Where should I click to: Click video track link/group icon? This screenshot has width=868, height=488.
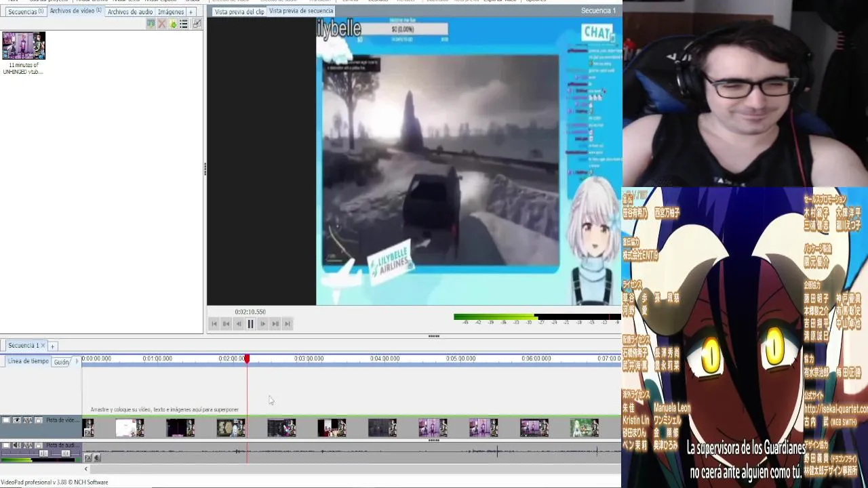28,420
